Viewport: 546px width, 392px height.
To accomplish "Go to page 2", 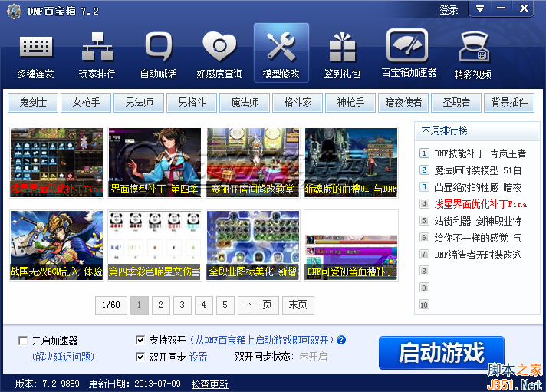I will point(160,305).
